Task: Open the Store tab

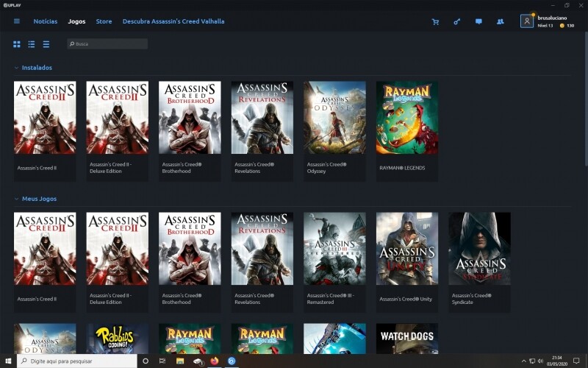Action: point(104,21)
